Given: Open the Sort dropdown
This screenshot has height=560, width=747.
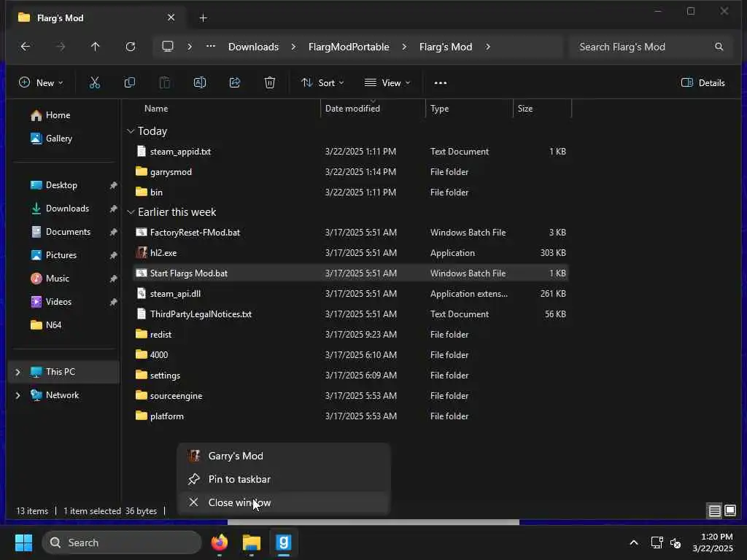Looking at the screenshot, I should point(322,83).
